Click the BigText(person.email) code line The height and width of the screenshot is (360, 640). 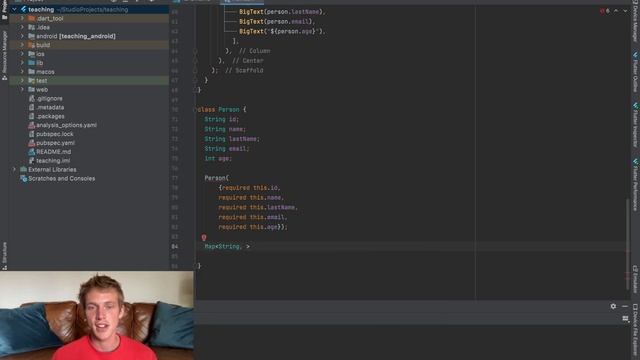(x=277, y=21)
